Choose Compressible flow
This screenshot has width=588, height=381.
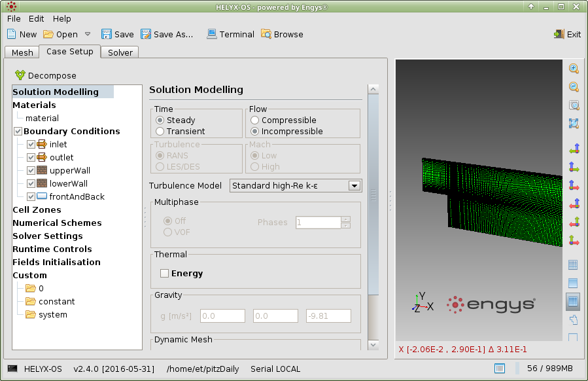pos(255,120)
